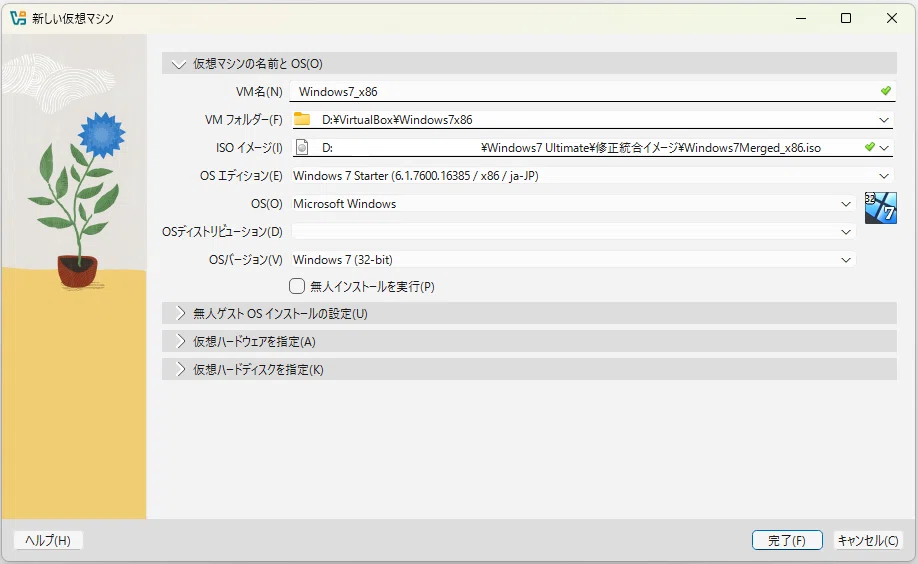Open the ISO image dropdown arrow

pos(884,148)
